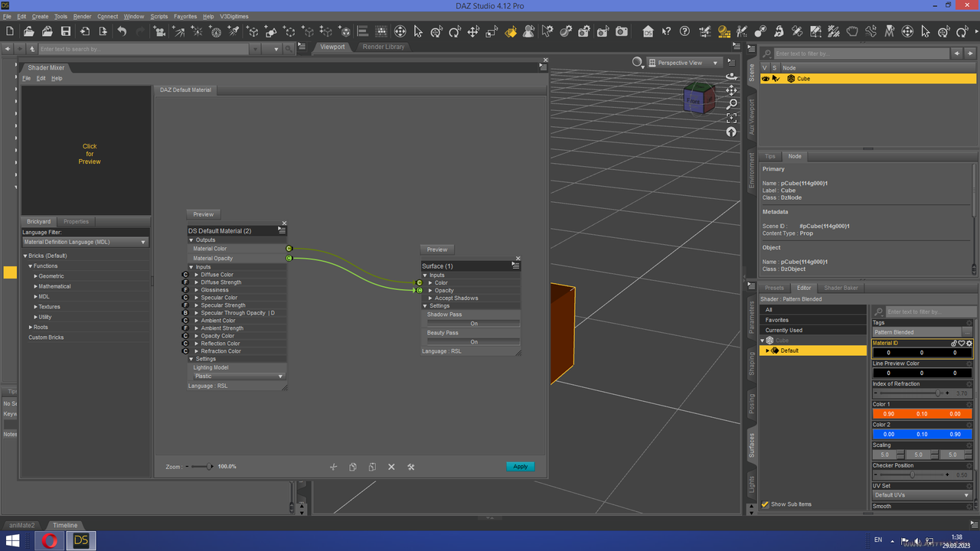Close the DS Default Material (2) brick
The height and width of the screenshot is (551, 980).
pos(284,223)
